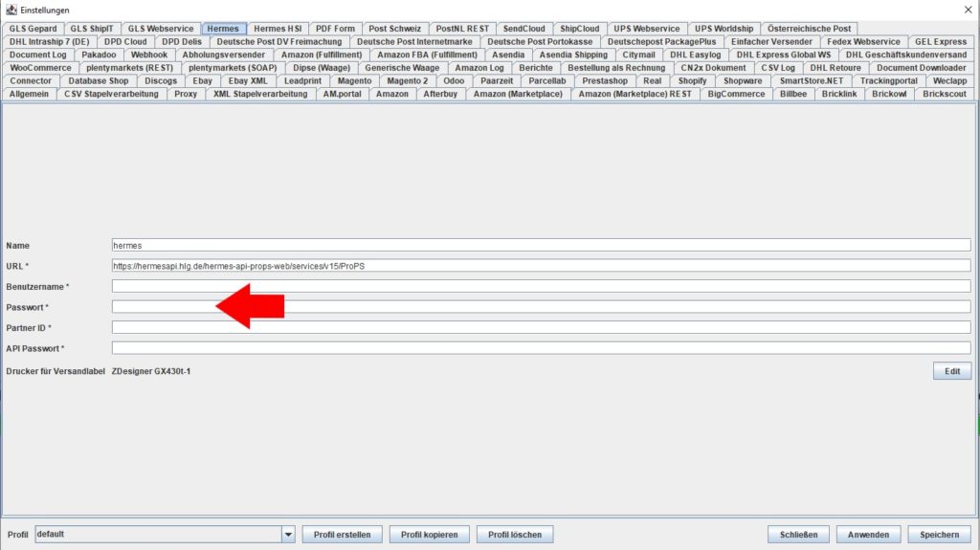Select the GLS ShipIT tab

92,29
